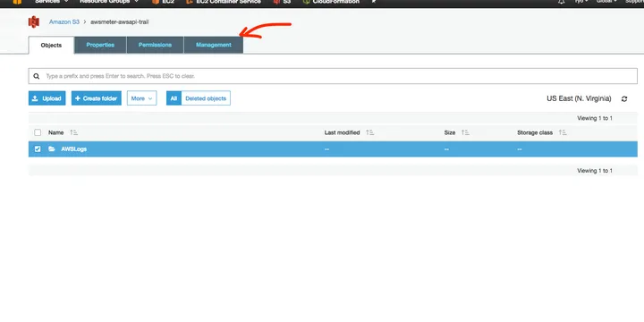Sort by Storage class using its sort icon
The height and width of the screenshot is (322, 644).
point(563,132)
